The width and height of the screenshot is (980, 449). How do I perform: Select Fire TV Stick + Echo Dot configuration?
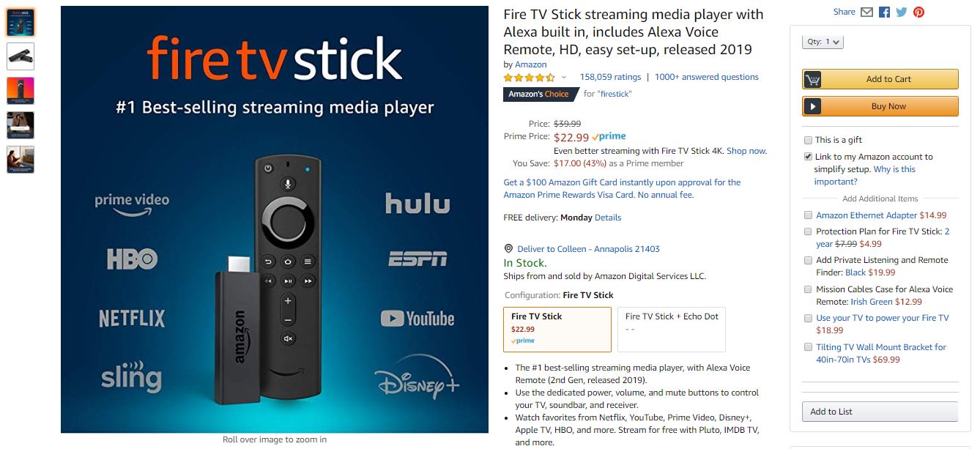[x=672, y=330]
